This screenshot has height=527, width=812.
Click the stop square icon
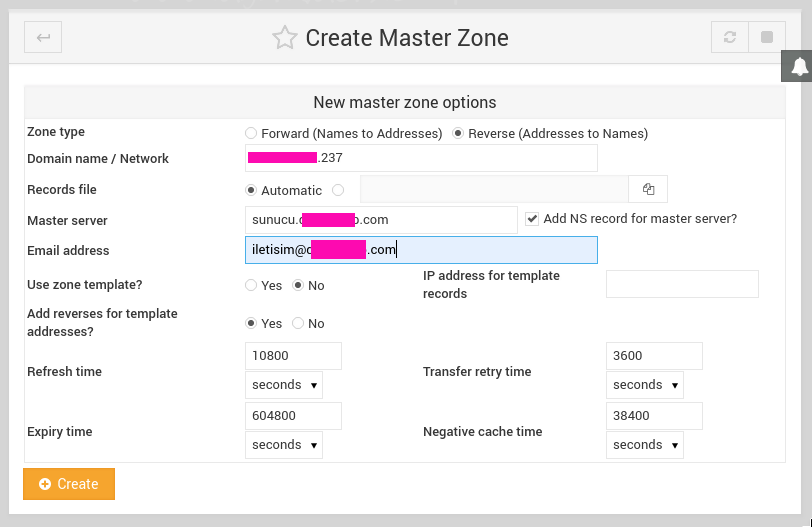(x=767, y=38)
